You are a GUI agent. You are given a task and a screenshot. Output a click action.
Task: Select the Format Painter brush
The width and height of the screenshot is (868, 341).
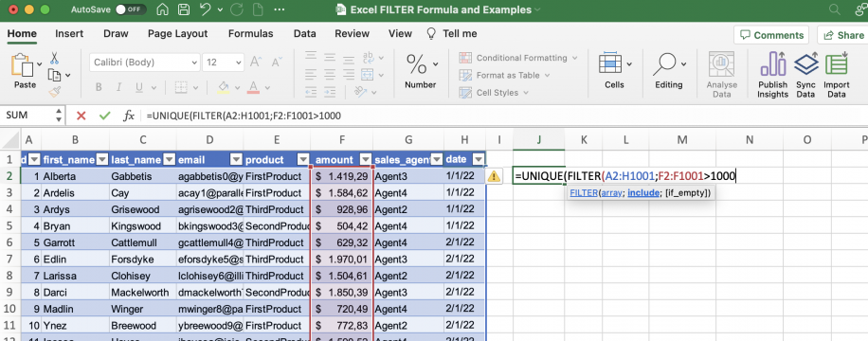pos(54,91)
